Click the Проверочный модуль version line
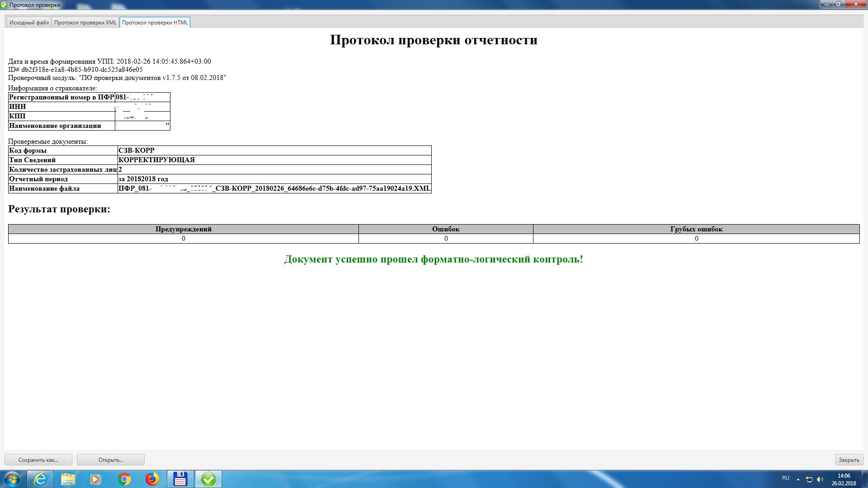This screenshot has width=868, height=488. 117,78
